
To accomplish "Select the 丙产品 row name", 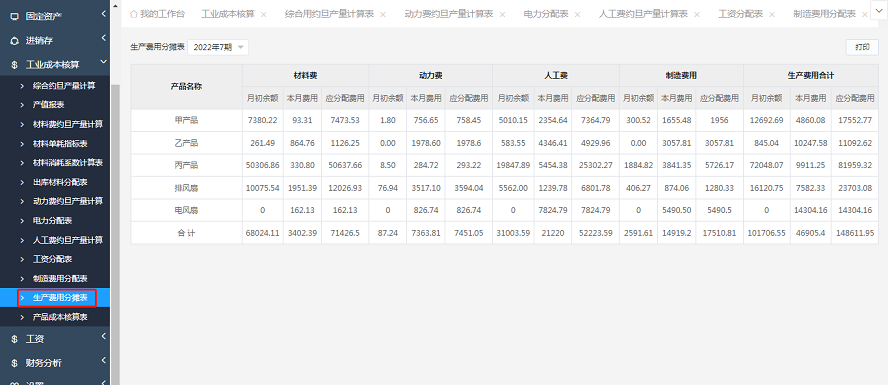I will click(x=187, y=165).
